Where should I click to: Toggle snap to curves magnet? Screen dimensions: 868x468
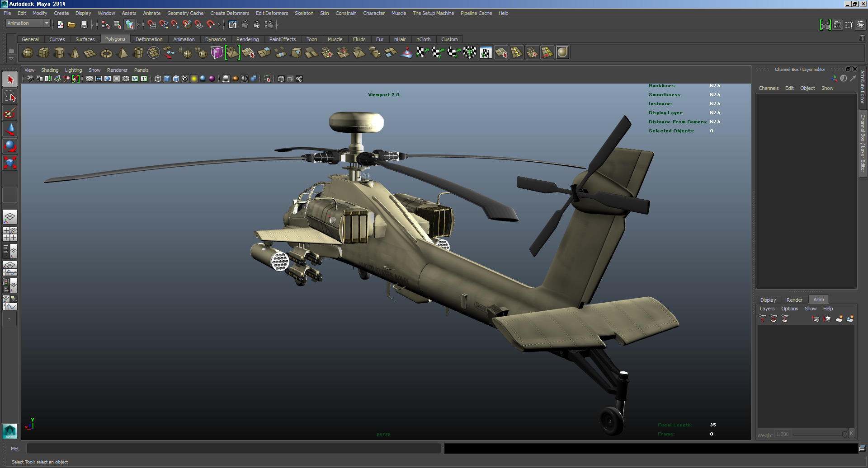coord(164,24)
